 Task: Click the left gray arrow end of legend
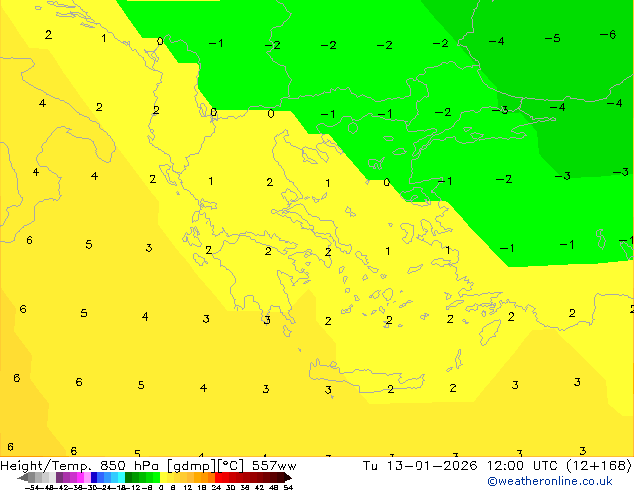coord(23,477)
